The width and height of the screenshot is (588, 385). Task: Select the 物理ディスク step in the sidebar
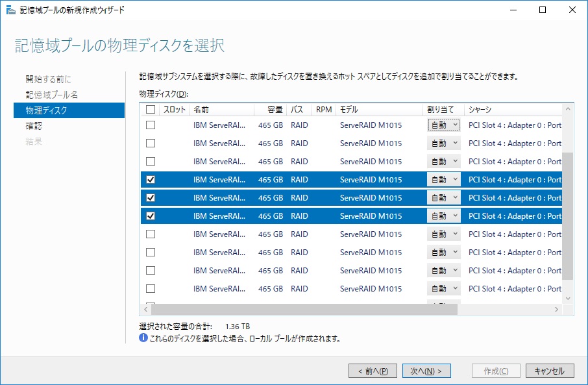tap(69, 110)
